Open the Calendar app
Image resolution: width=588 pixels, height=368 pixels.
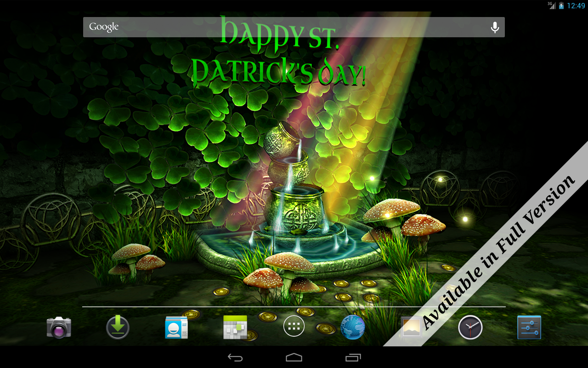click(235, 328)
